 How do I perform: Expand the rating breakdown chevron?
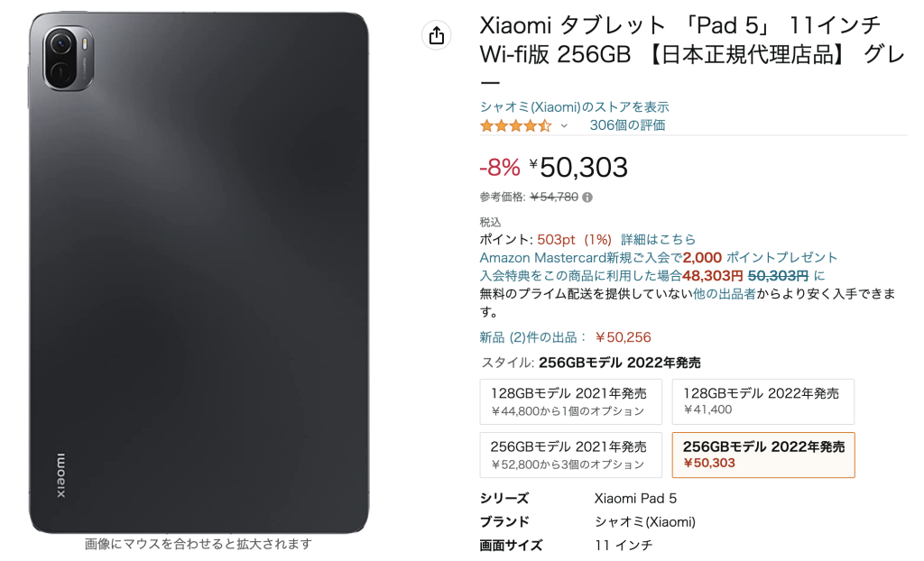[x=565, y=125]
